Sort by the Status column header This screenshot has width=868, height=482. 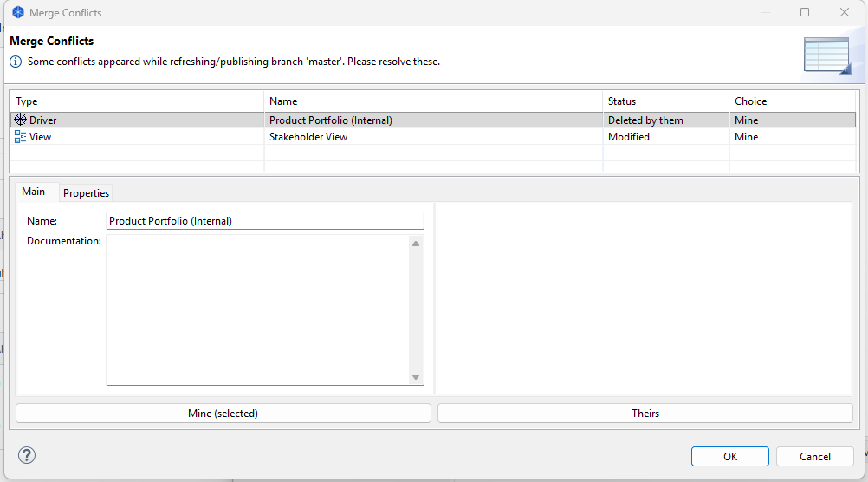[664, 101]
